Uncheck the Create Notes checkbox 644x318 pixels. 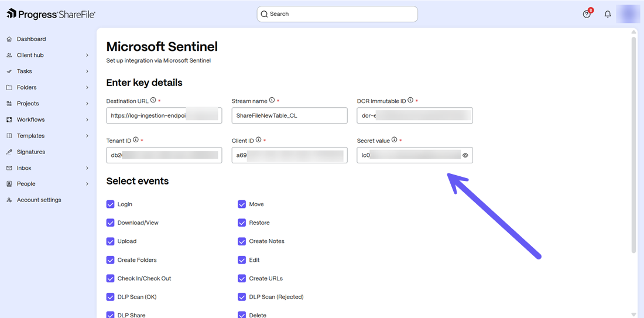[242, 241]
